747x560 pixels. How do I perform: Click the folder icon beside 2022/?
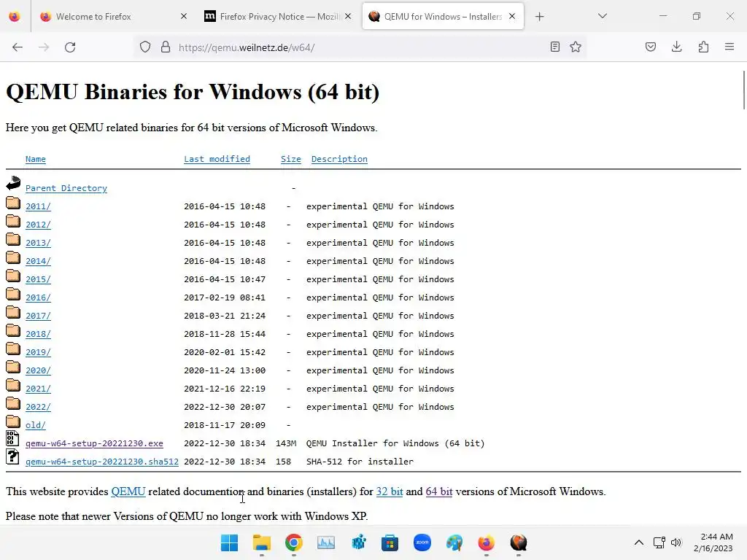click(x=13, y=403)
